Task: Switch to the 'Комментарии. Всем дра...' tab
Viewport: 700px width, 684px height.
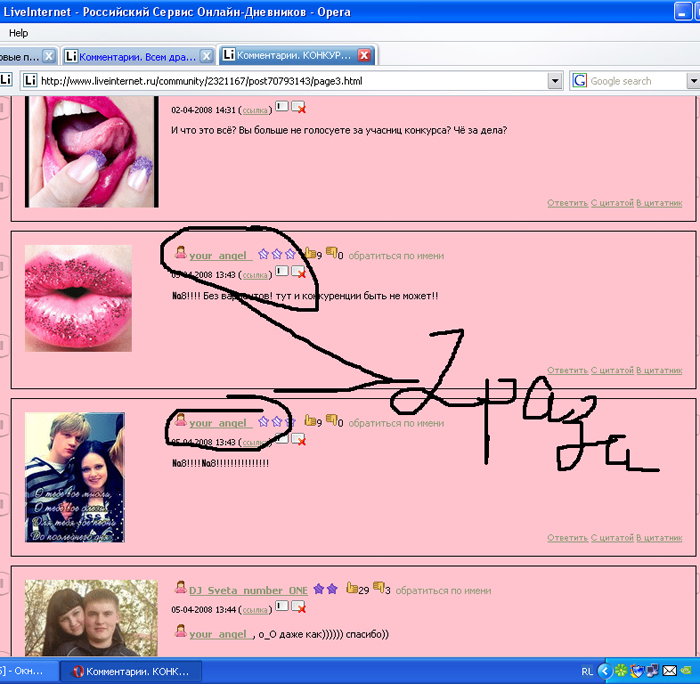Action: tap(138, 57)
